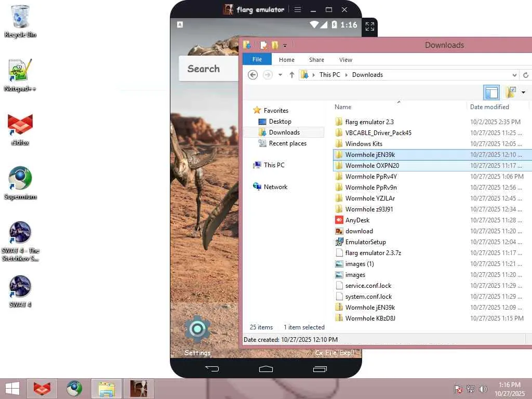Toggle the preview pane button
The height and width of the screenshot is (399, 532).
pyautogui.click(x=491, y=92)
